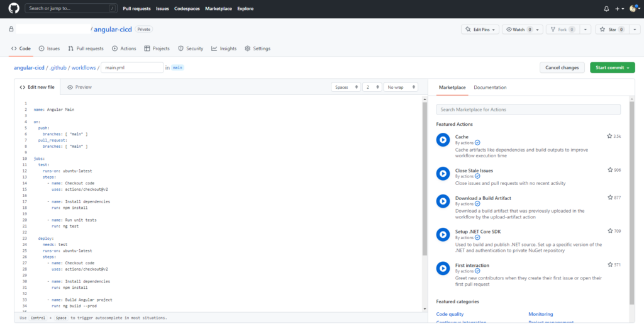Open the Monitoring category link

(540, 314)
